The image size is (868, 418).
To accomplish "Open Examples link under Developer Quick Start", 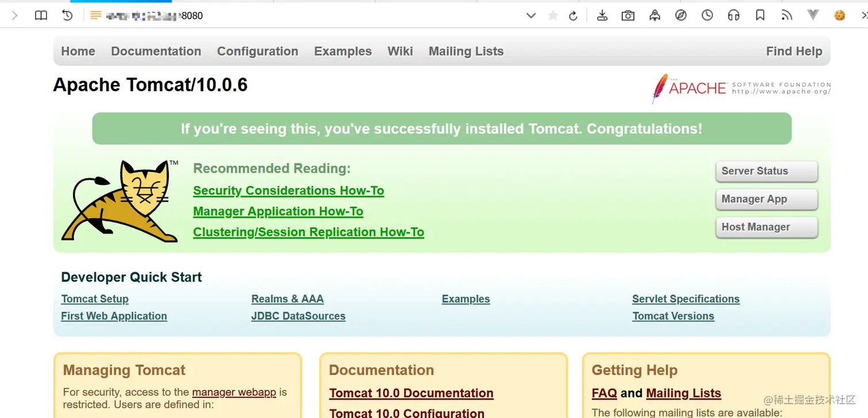I will [x=466, y=299].
